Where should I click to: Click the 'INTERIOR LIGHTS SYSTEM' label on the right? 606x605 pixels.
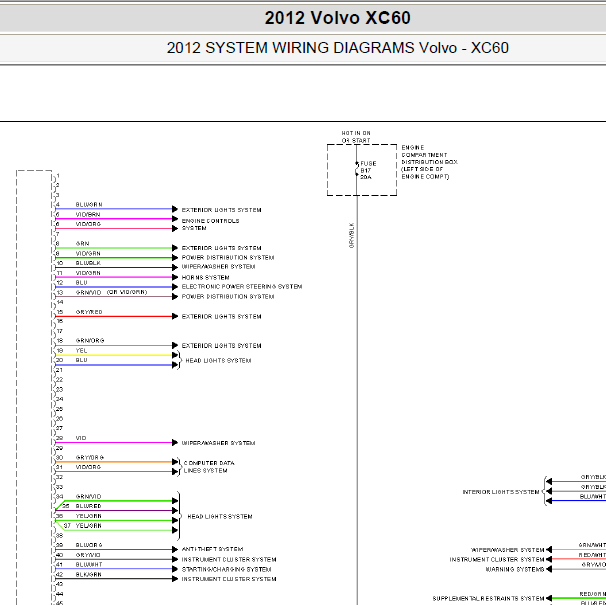pos(501,492)
